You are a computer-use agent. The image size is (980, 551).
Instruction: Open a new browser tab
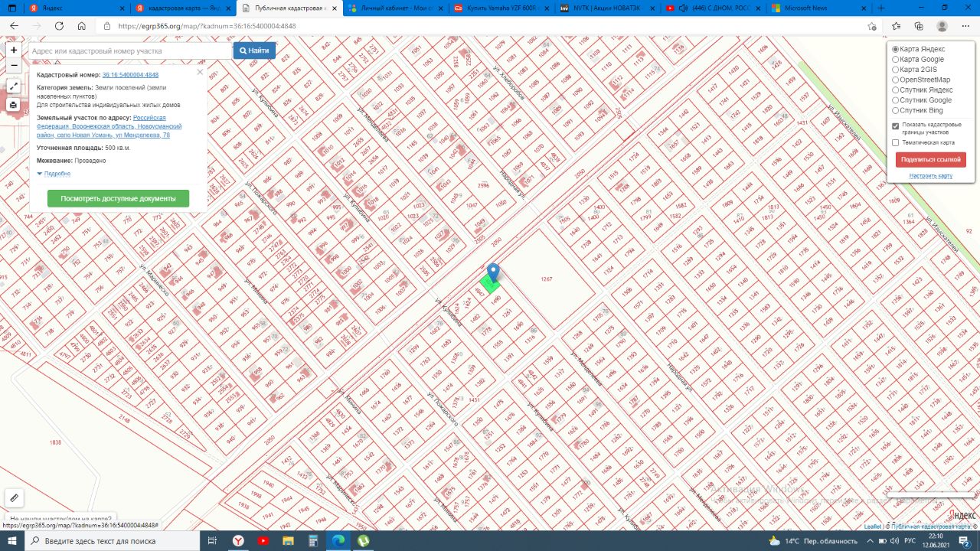881,8
